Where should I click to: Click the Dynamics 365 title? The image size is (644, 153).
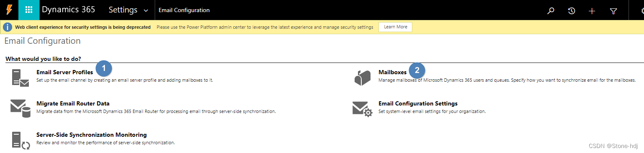pyautogui.click(x=68, y=10)
